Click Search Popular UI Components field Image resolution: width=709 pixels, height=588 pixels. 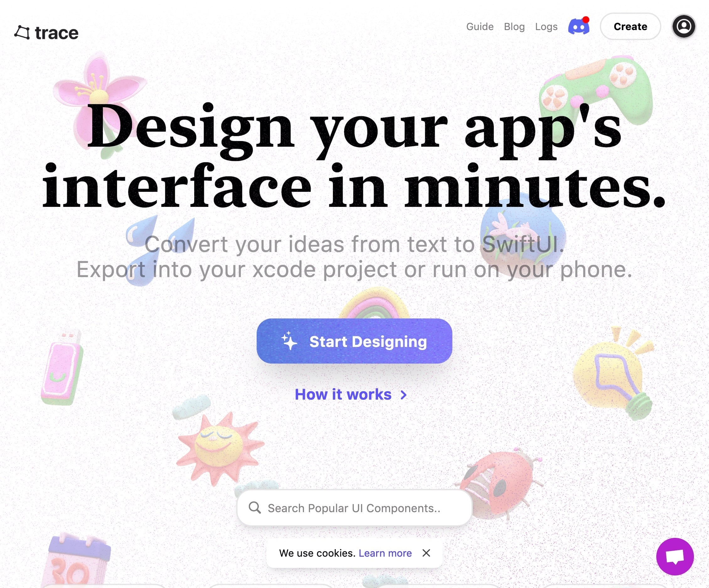click(354, 508)
